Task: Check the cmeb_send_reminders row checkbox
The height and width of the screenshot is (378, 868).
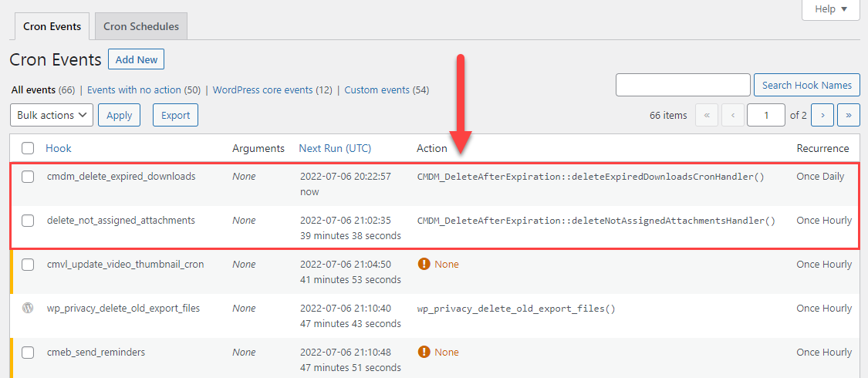Action: click(x=28, y=352)
